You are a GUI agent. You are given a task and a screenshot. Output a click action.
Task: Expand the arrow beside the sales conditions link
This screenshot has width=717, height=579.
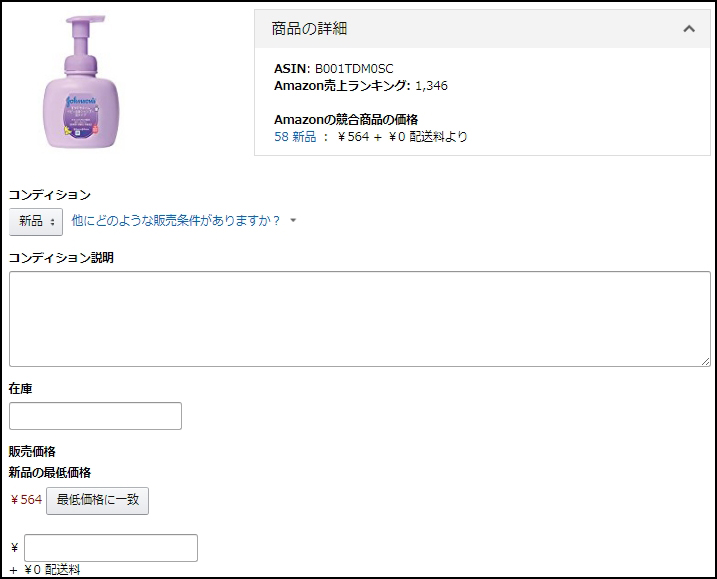(x=293, y=220)
